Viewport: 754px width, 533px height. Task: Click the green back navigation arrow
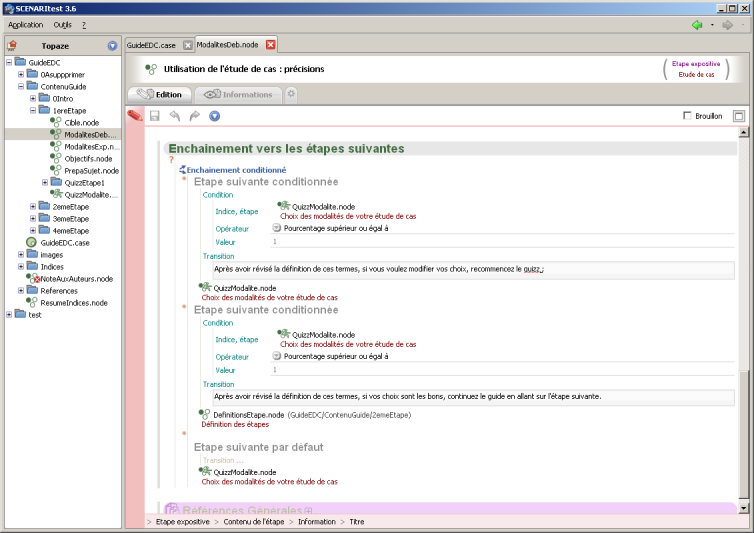tap(697, 24)
